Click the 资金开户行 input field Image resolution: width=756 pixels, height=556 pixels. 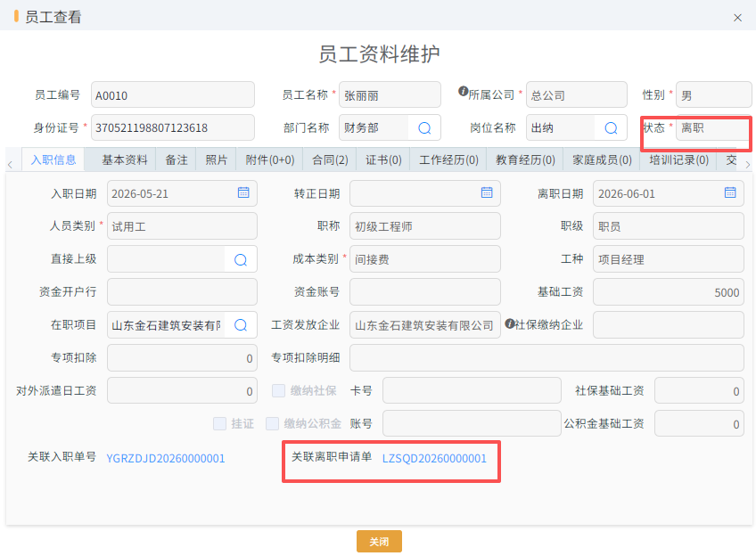[x=182, y=292]
